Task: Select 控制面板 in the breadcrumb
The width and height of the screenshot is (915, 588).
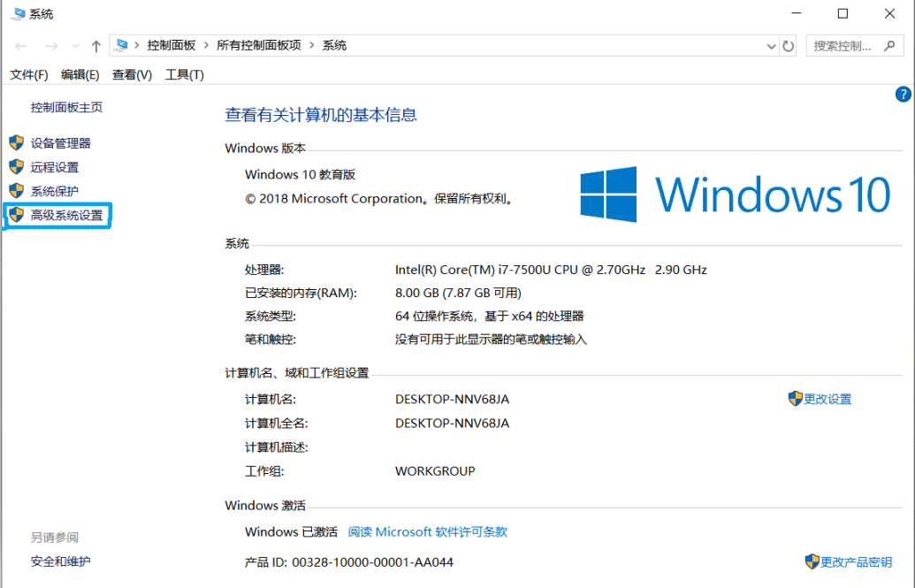Action: pos(171,45)
